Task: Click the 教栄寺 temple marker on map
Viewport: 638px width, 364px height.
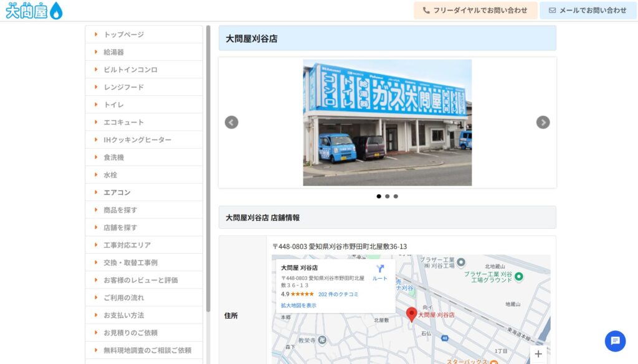Action: (322, 340)
